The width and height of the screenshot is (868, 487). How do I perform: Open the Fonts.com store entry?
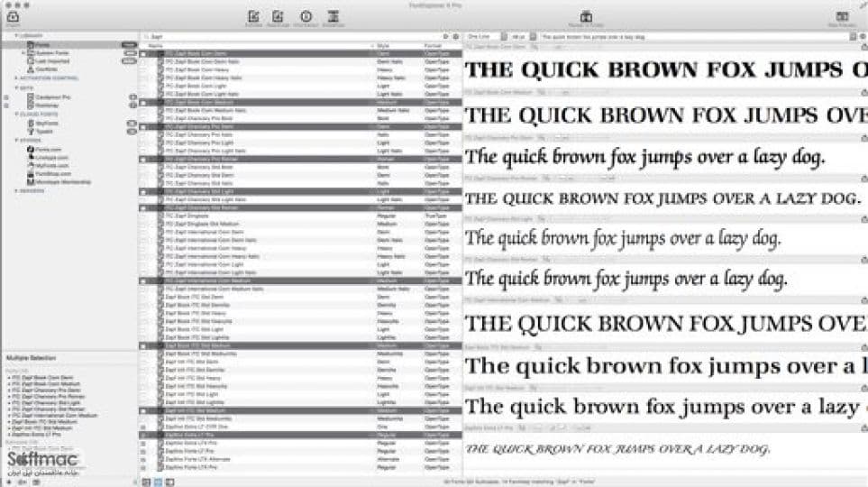pos(44,150)
